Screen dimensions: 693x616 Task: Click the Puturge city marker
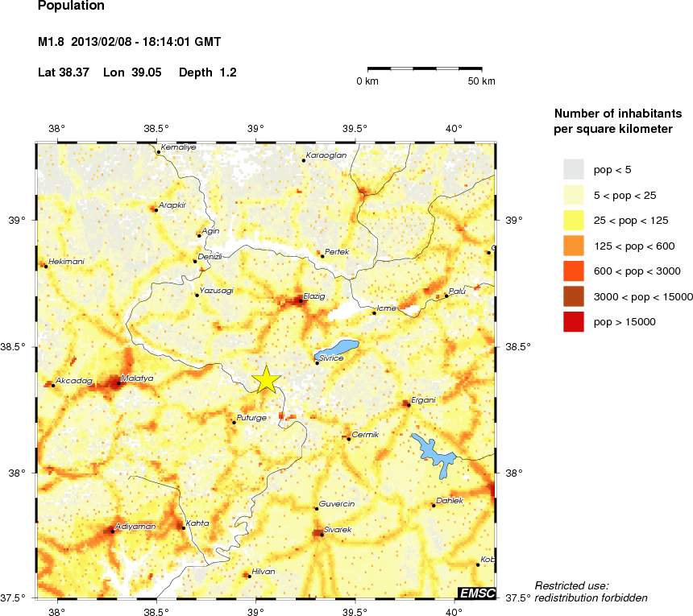tap(234, 422)
